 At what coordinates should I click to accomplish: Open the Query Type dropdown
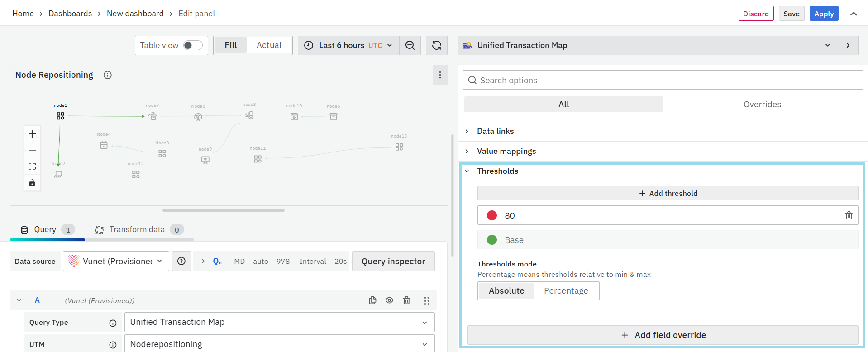click(x=279, y=322)
